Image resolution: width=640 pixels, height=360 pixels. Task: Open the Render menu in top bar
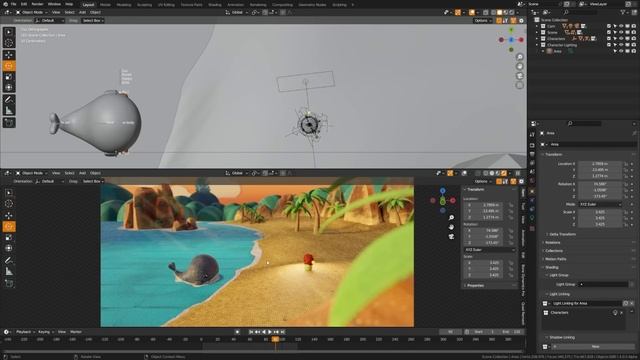point(37,4)
